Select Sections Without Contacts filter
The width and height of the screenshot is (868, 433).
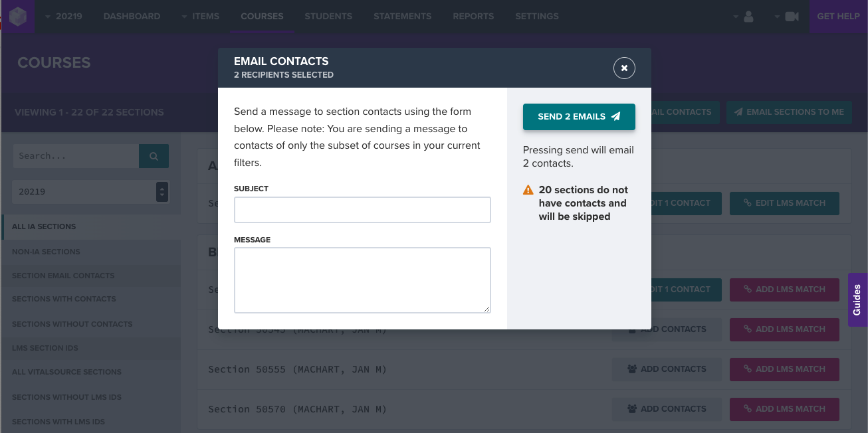(x=72, y=324)
